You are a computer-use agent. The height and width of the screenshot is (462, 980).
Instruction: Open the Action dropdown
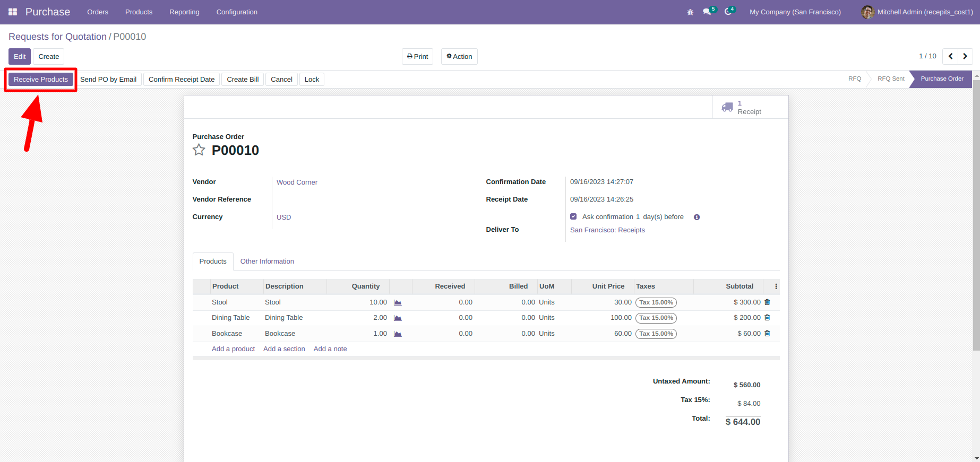(459, 56)
